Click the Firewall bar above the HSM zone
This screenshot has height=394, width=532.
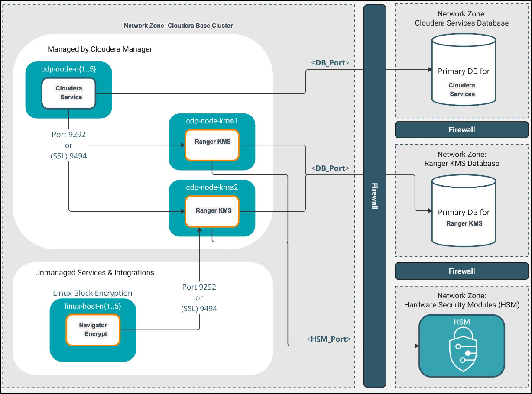click(461, 271)
